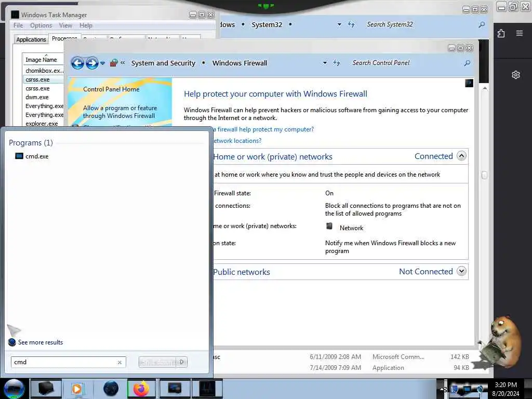Click the Network location icon
This screenshot has width=532, height=399.
pos(329,226)
